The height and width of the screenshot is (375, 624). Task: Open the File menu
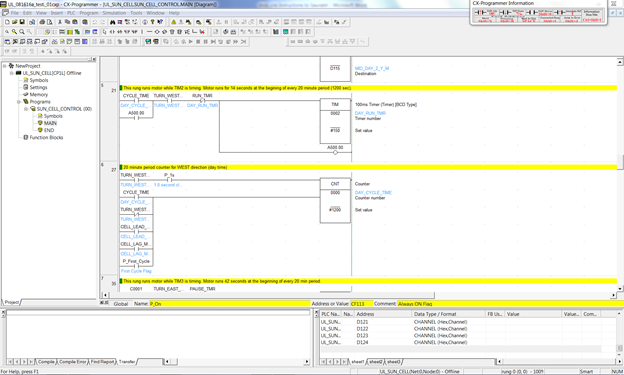(15, 13)
